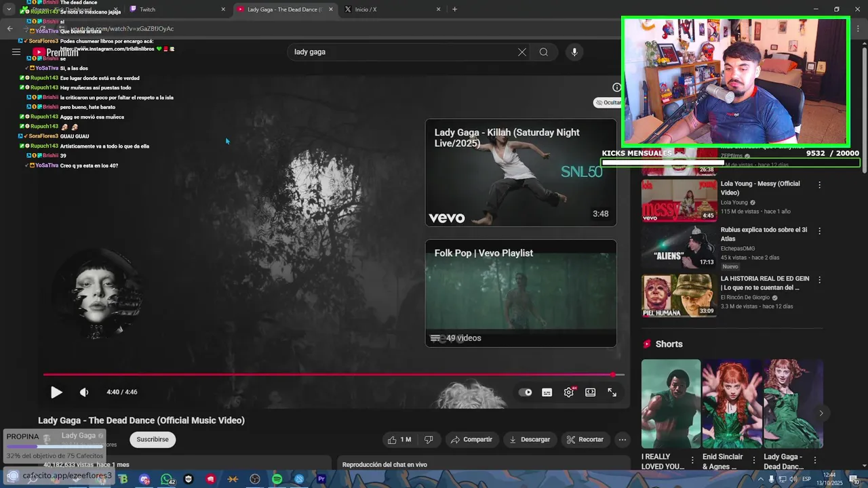Image resolution: width=868 pixels, height=488 pixels.
Task: Open the Compartir share dialog
Action: click(472, 439)
